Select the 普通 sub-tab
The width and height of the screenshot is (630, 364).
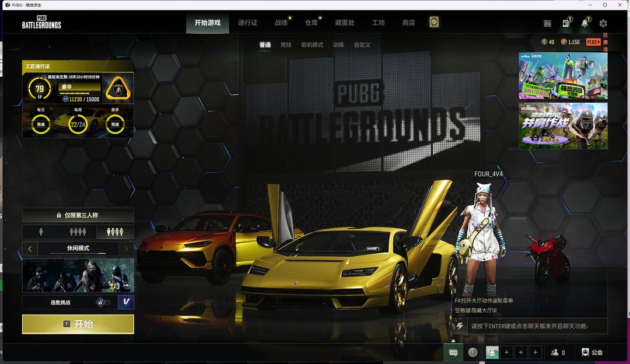pos(265,44)
